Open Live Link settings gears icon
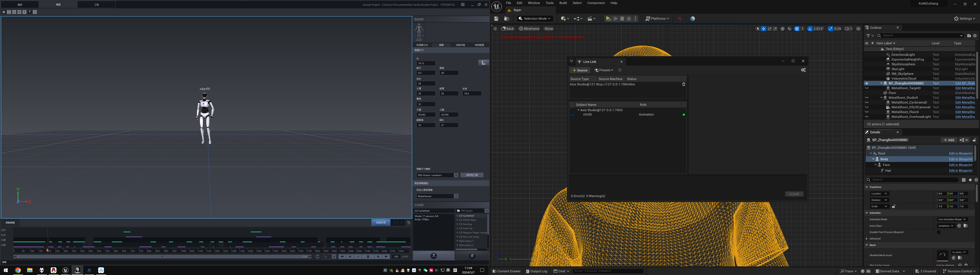 point(803,70)
